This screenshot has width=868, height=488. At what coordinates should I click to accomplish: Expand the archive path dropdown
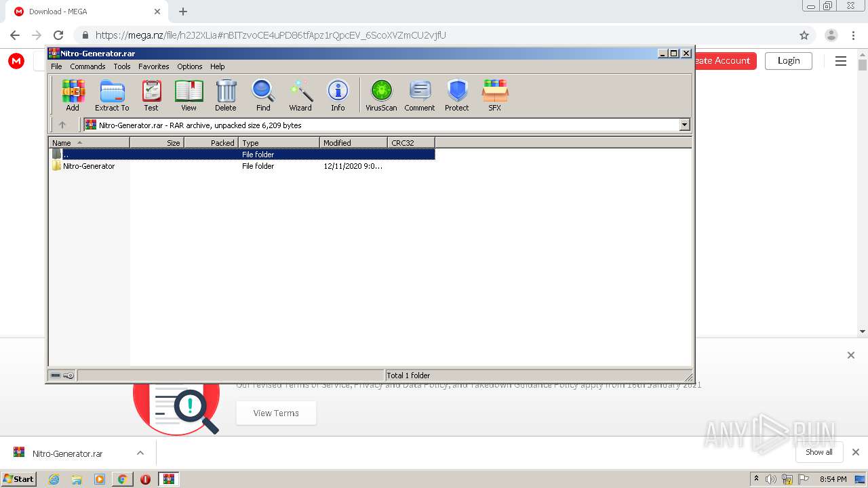coord(684,125)
